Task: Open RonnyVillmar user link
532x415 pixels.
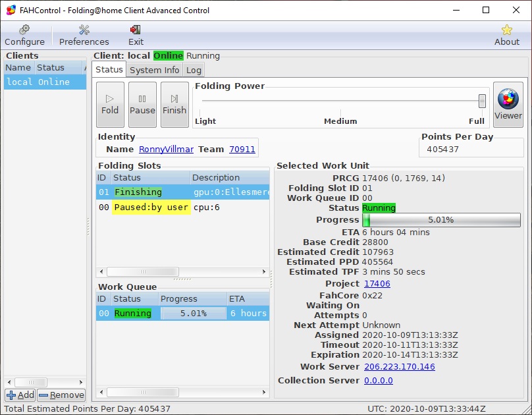Action: [x=166, y=150]
